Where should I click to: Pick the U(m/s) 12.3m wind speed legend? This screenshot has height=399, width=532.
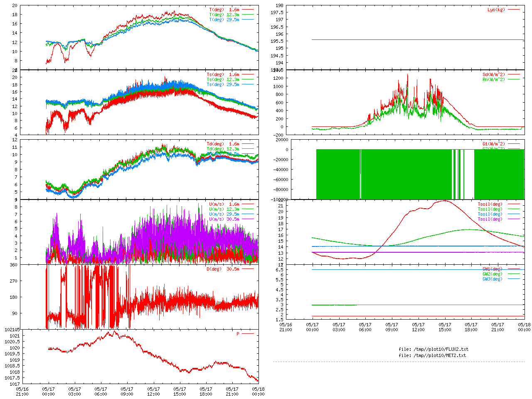click(224, 209)
